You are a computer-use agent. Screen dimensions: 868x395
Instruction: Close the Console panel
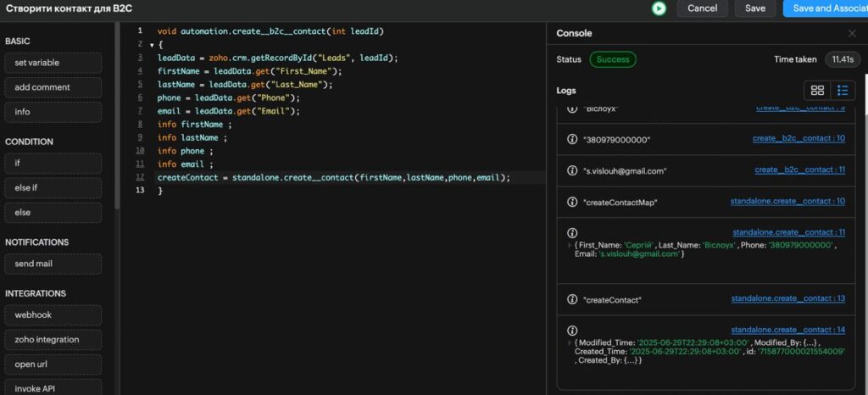coord(852,34)
